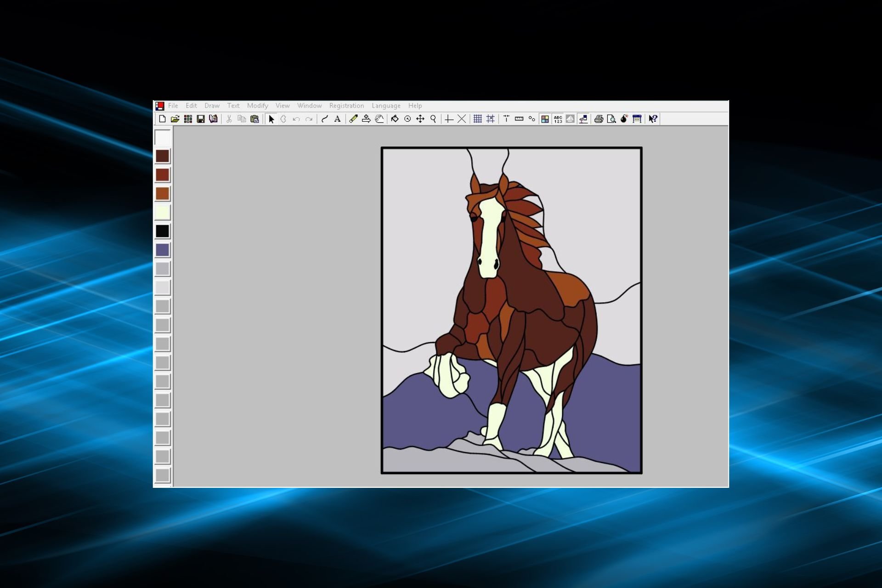Screen dimensions: 882x588
Task: Pick the pale cream color swatch
Action: point(162,213)
